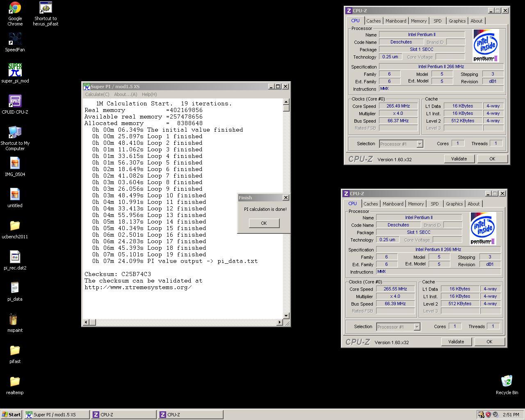Switch to About tab in upper CPU-Z

pos(477,21)
